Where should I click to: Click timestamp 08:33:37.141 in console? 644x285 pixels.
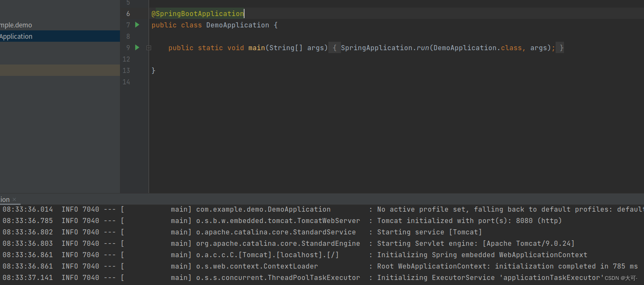click(28, 277)
